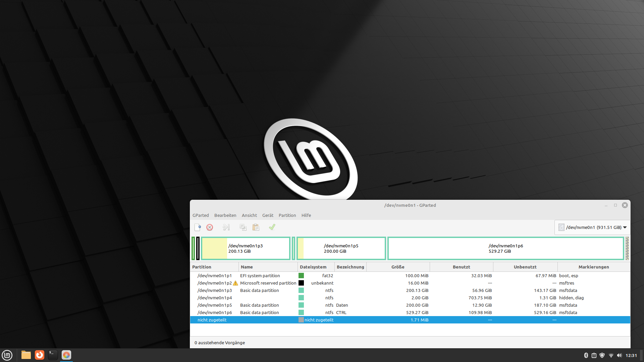Open the Linux Mint start menu

pos(7,355)
